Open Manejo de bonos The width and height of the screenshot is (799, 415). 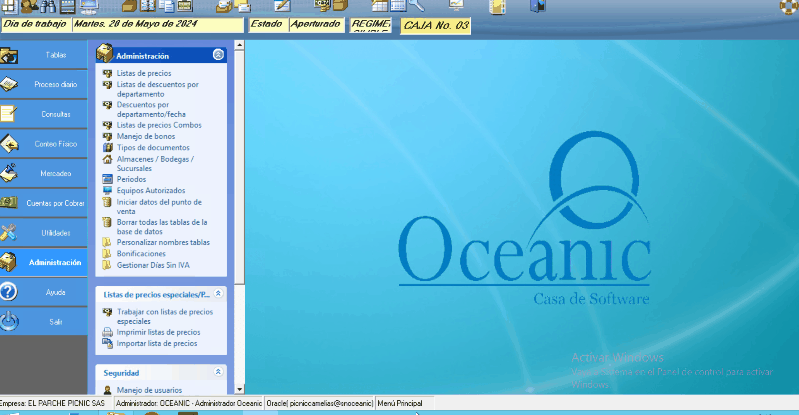point(145,136)
